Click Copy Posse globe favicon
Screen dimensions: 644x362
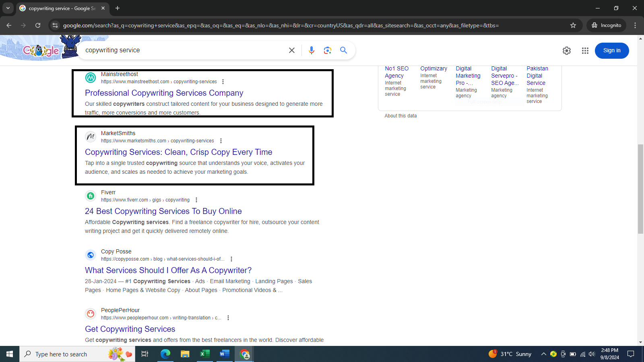(91, 255)
